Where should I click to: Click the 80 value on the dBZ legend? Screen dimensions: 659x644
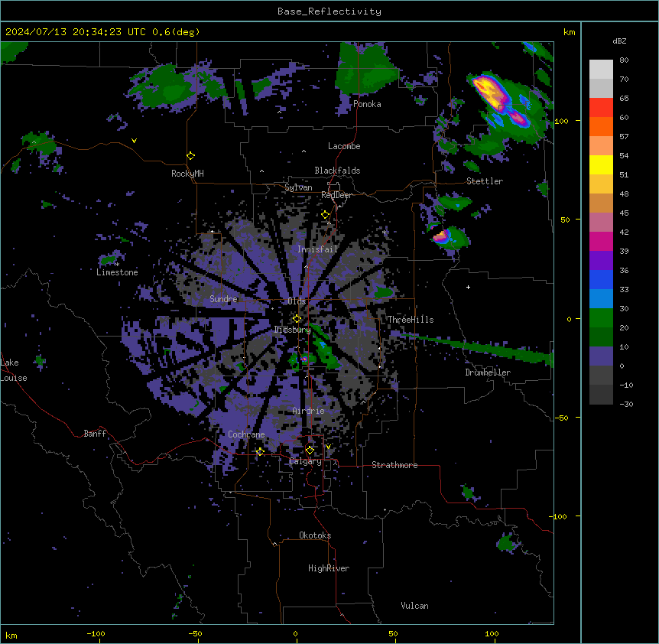[x=624, y=60]
